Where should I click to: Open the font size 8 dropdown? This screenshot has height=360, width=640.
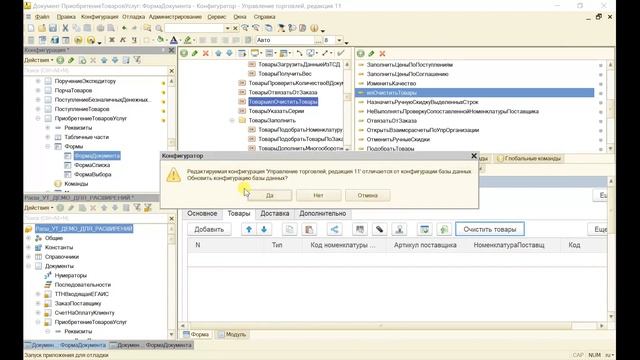pyautogui.click(x=339, y=40)
